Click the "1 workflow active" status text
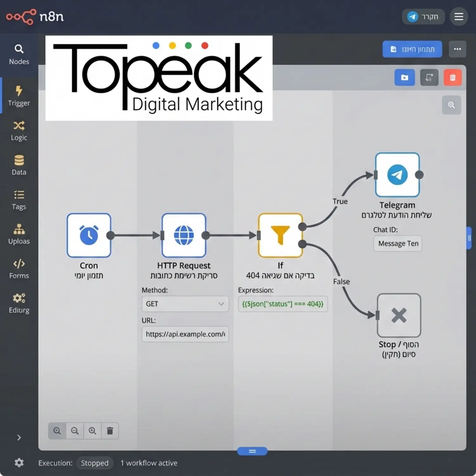This screenshot has width=476, height=476. coord(149,463)
